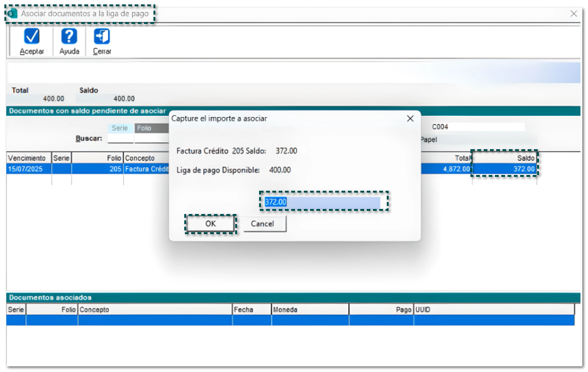Select the Folio search option
Screen dimensions: 588x372
151,128
